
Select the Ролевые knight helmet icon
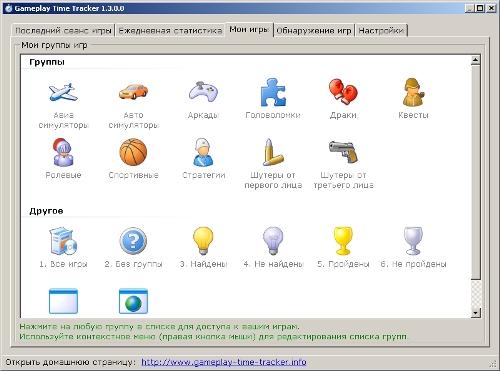point(63,152)
